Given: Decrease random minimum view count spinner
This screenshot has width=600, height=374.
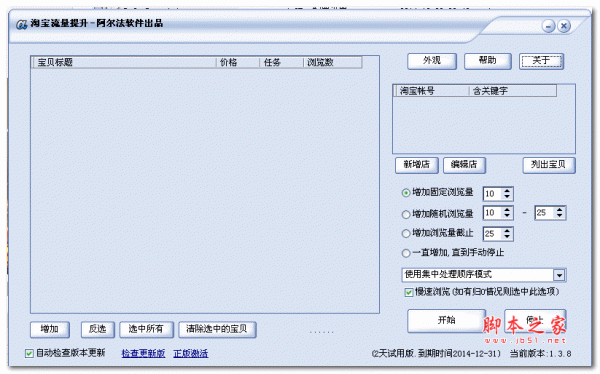Looking at the screenshot, I should tap(507, 216).
